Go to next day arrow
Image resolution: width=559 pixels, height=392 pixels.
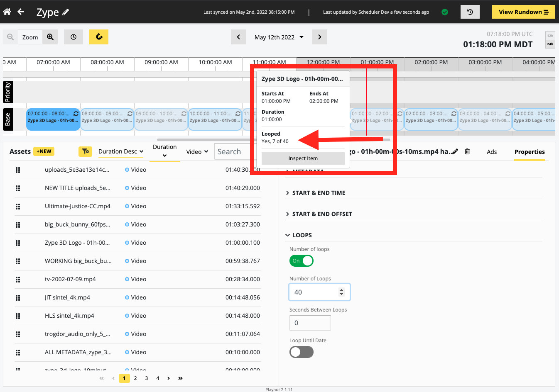tap(319, 37)
